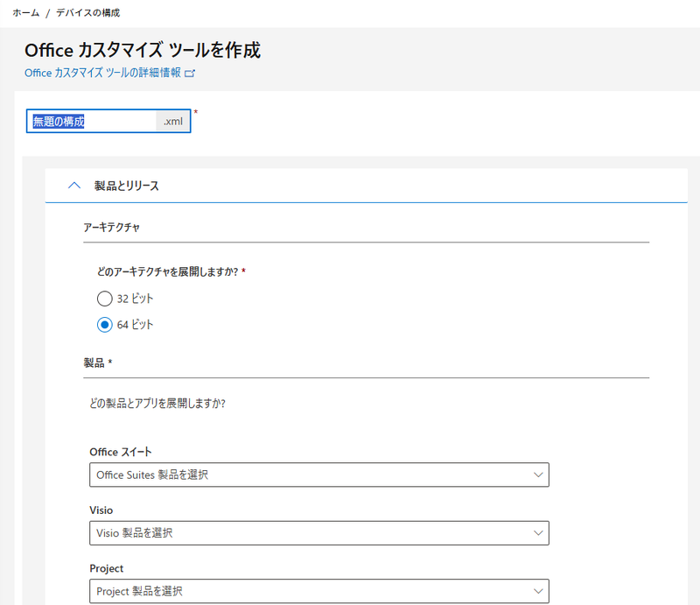This screenshot has height=605, width=700.
Task: Click the .xml suffix label
Action: click(x=172, y=121)
